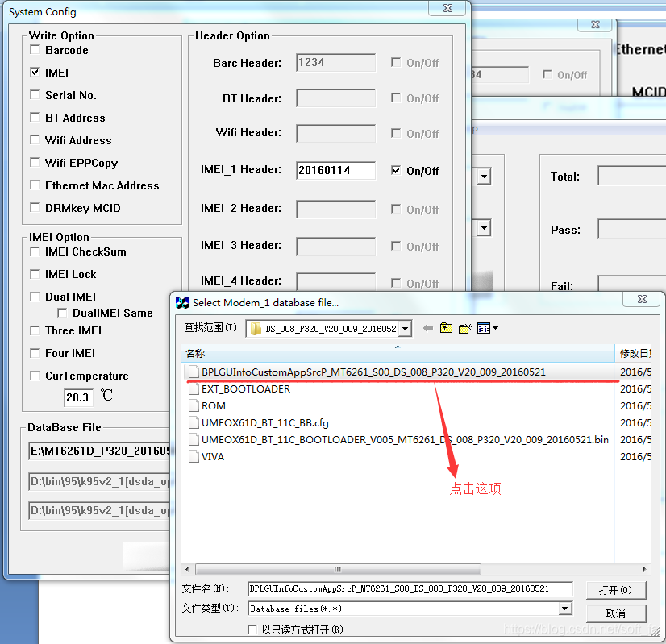The image size is (666, 644).
Task: Click the Pass field in background window
Action: [x=632, y=229]
